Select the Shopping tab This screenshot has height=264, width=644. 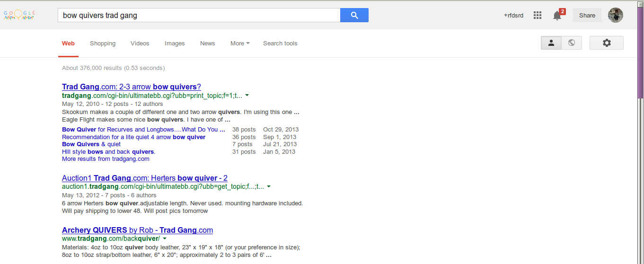click(103, 43)
